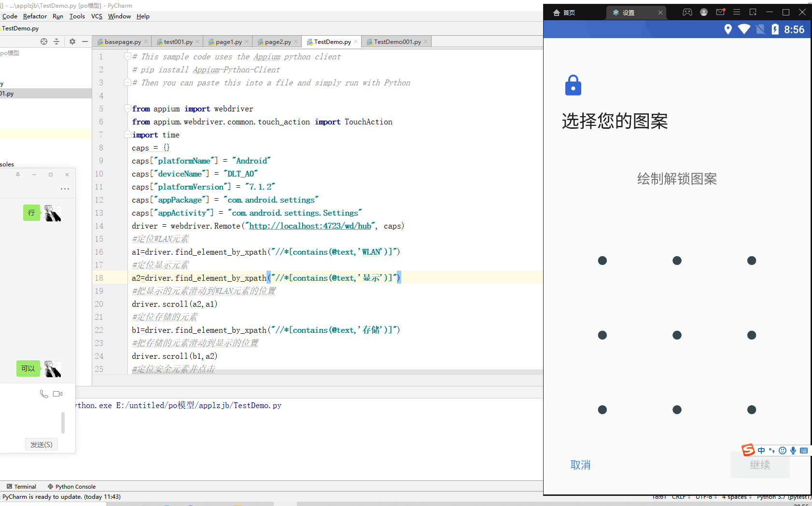
Task: Open the emulator account profile icon
Action: coord(703,12)
